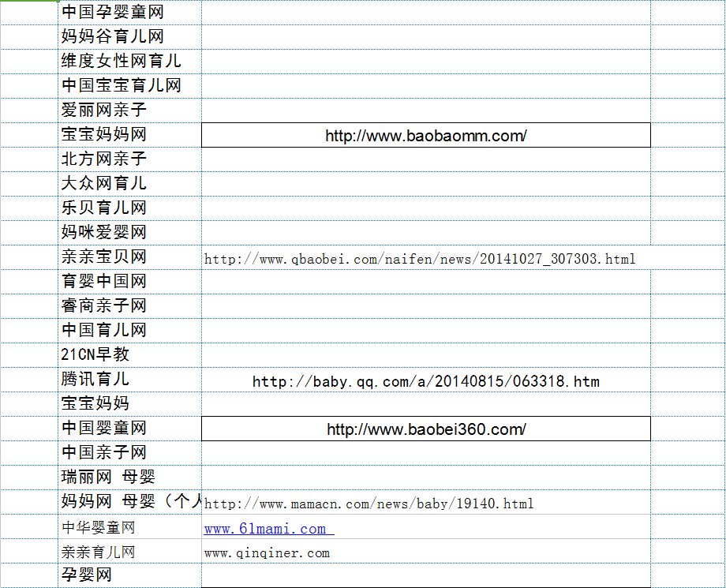Select the cell 妈咪爱婴网
Screen dimensions: 726x588
pyautogui.click(x=129, y=233)
